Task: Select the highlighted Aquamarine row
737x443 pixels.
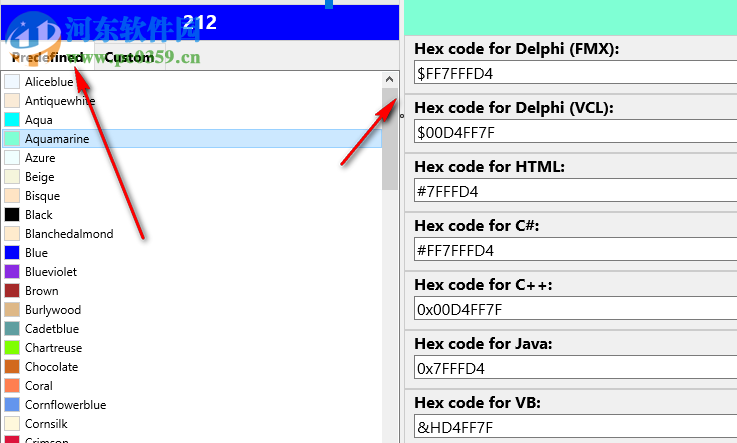Action: [x=192, y=139]
